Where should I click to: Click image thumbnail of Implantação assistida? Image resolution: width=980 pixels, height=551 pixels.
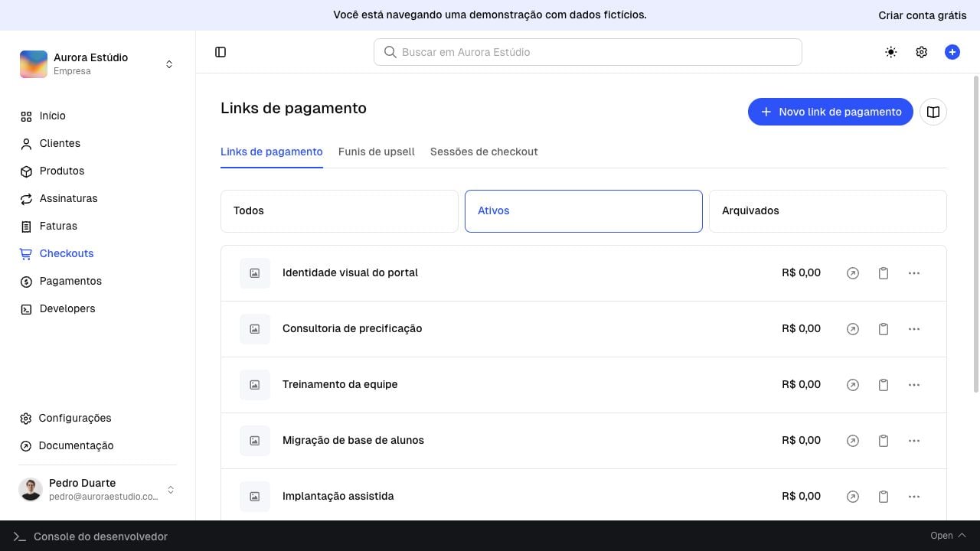(x=255, y=497)
